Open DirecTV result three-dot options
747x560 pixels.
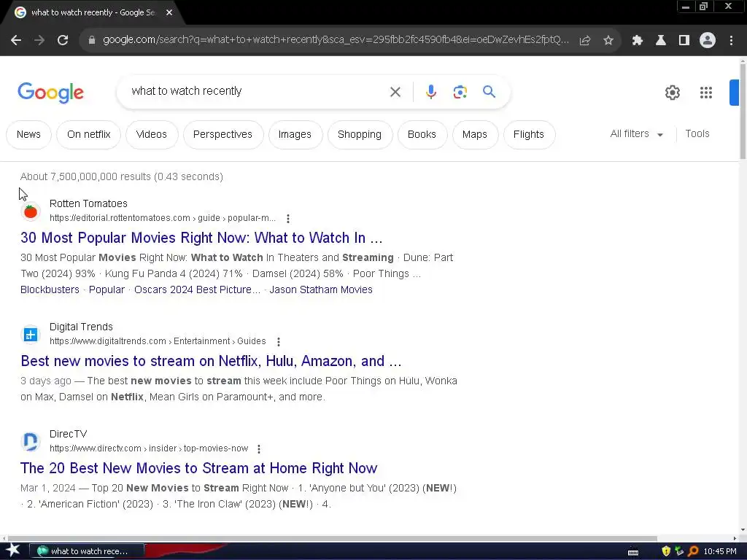pyautogui.click(x=259, y=448)
